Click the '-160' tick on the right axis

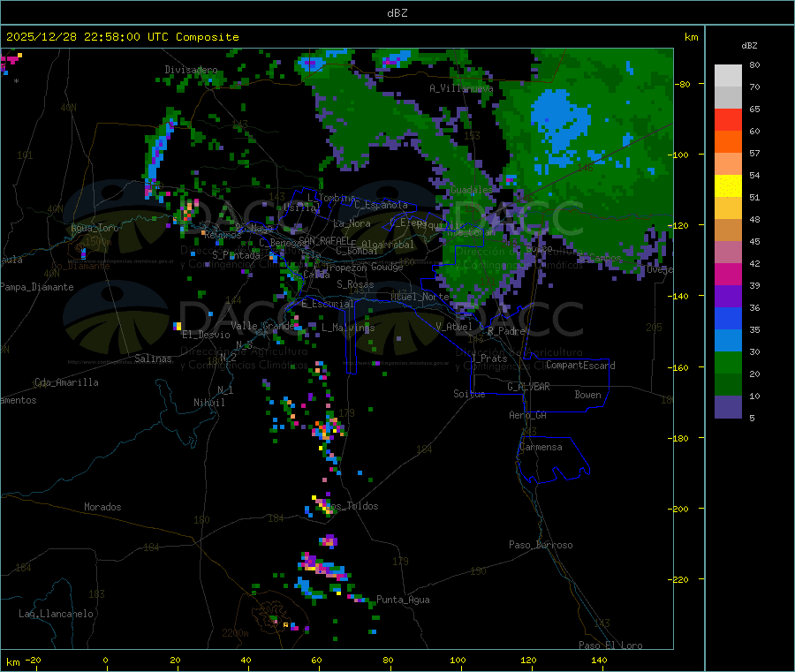click(x=680, y=367)
